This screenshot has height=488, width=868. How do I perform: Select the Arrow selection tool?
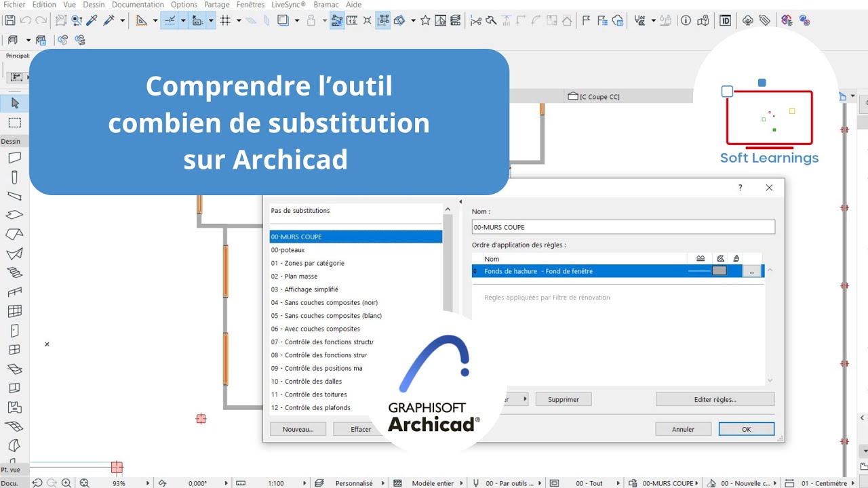point(15,103)
